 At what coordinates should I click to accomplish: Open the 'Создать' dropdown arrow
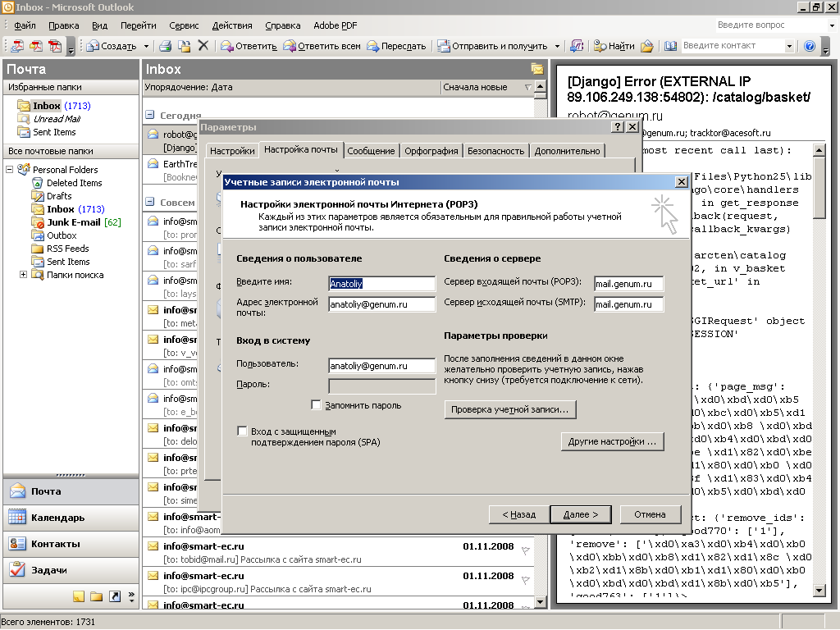[x=147, y=46]
